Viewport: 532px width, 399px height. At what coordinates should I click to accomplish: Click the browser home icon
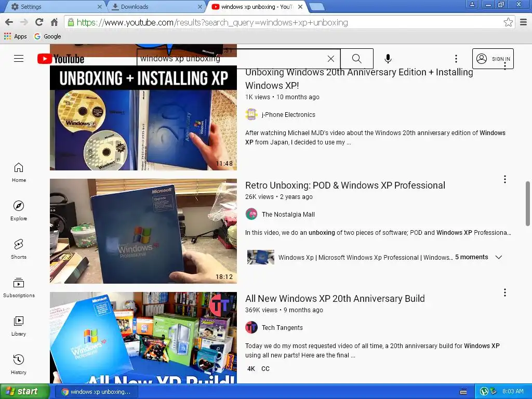pos(54,22)
